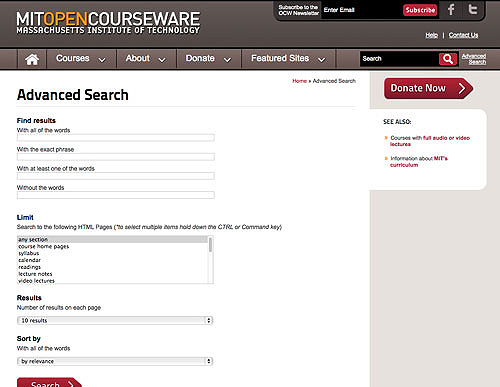Image resolution: width=500 pixels, height=387 pixels.
Task: Click the Home breadcrumb link
Action: pos(299,81)
